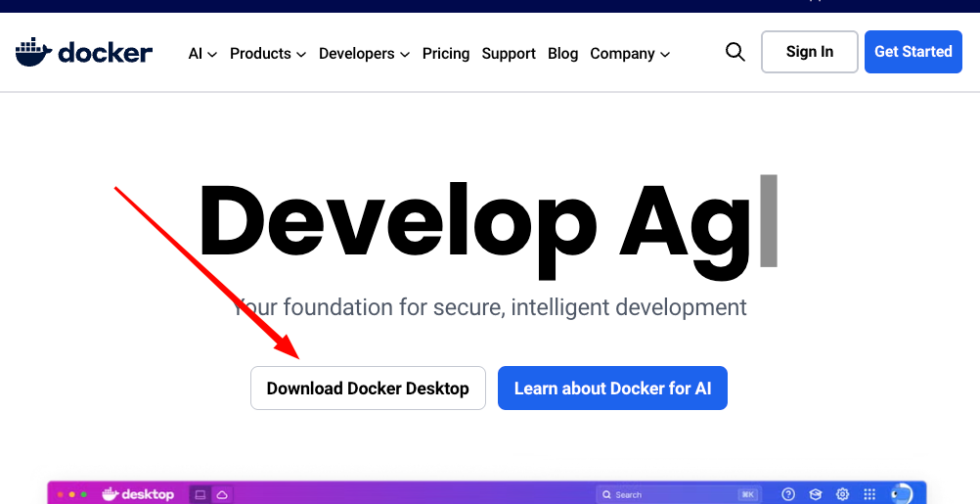Select the cloud mode icon in preview
This screenshot has width=980, height=504.
pos(222,495)
